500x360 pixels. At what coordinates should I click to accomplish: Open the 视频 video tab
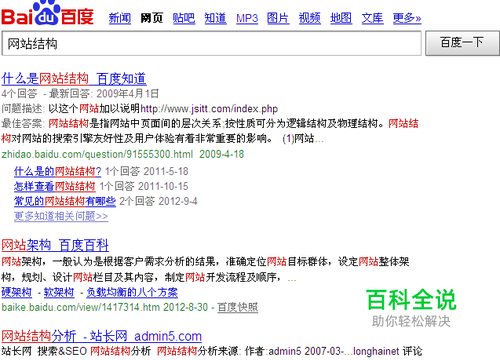[x=310, y=18]
